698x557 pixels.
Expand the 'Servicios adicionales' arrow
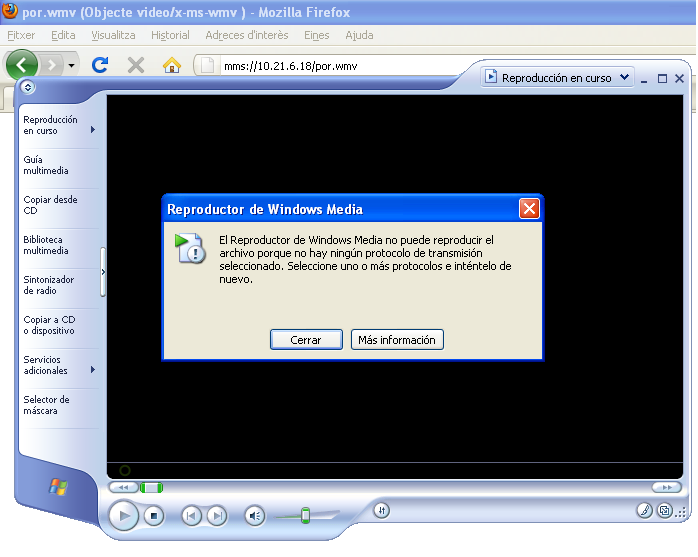point(93,370)
